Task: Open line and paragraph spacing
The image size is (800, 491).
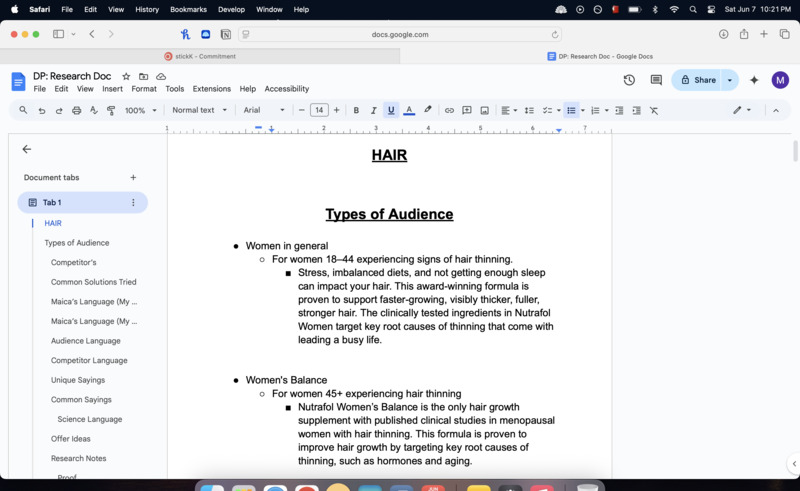Action: (529, 110)
